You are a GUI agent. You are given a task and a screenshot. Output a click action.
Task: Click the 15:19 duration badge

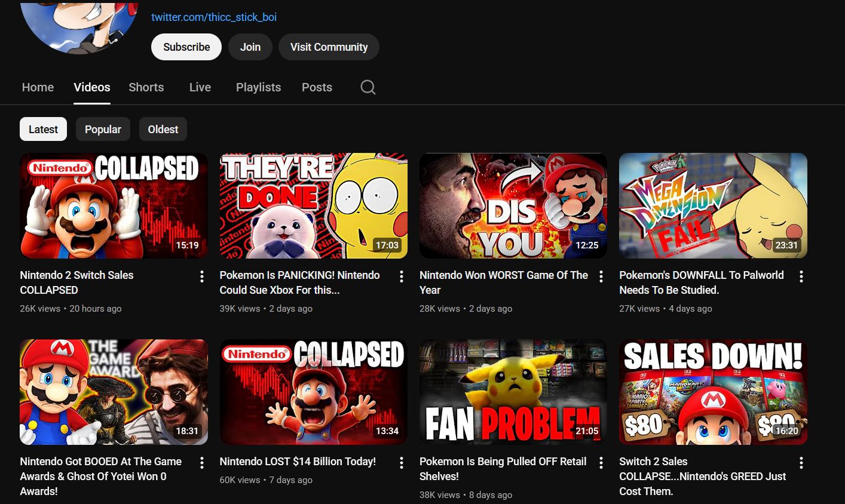coord(187,245)
